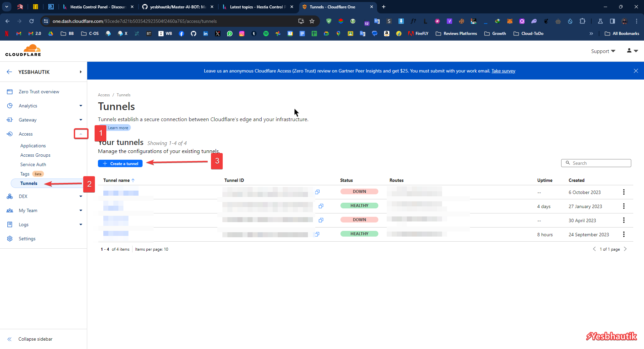This screenshot has height=349, width=644.
Task: Switch to the Hestia Control Panel Discourse tab
Action: (x=97, y=7)
